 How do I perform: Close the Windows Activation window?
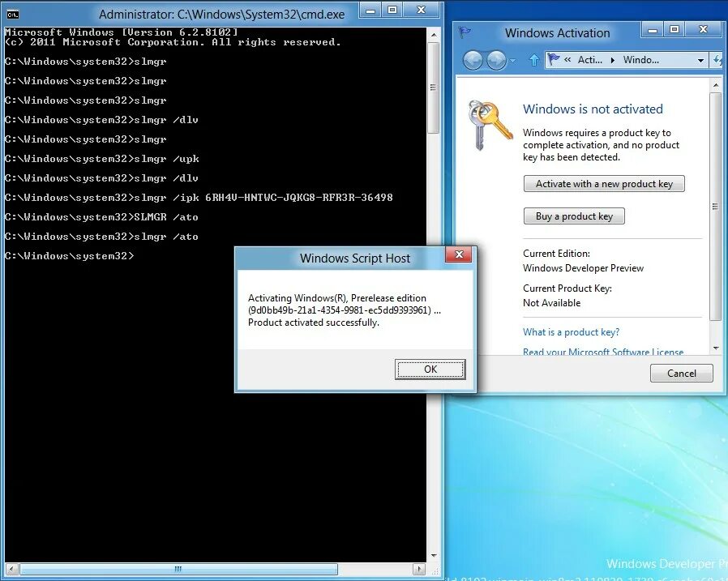click(704, 30)
